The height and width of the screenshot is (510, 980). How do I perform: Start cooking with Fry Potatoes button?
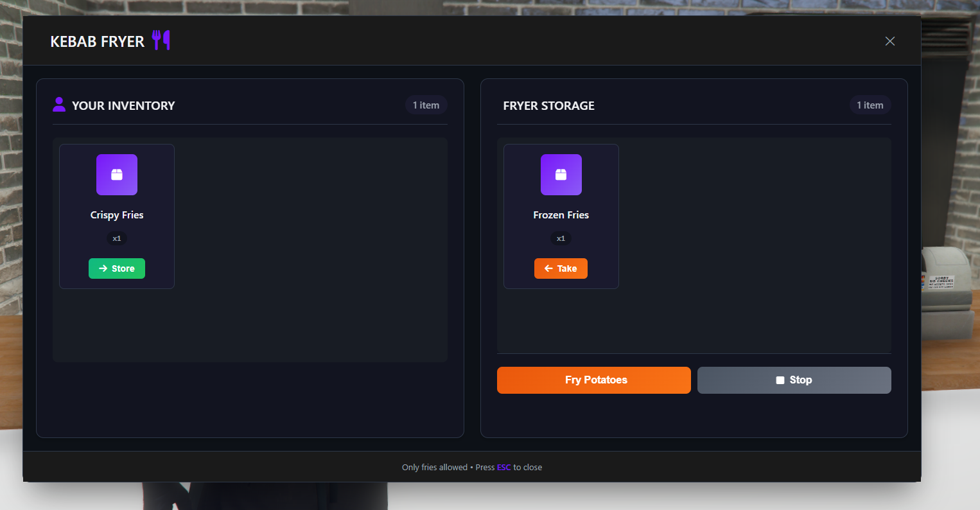pyautogui.click(x=594, y=380)
